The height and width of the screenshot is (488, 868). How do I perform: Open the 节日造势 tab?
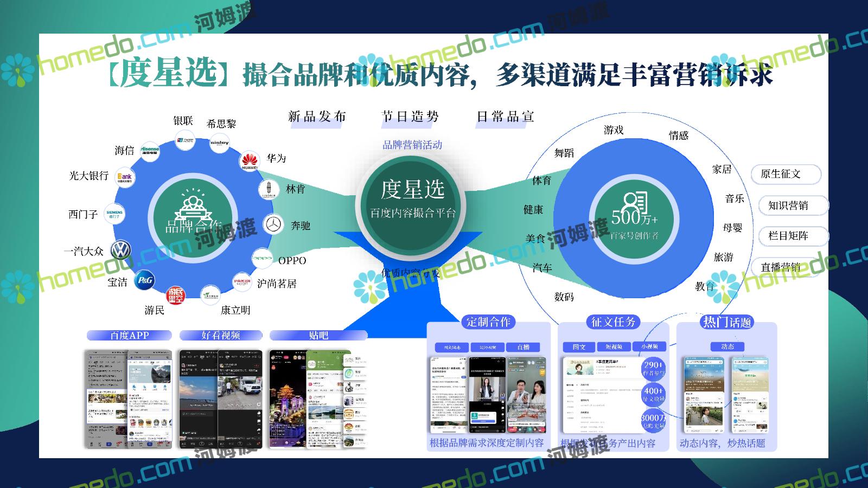coord(410,117)
